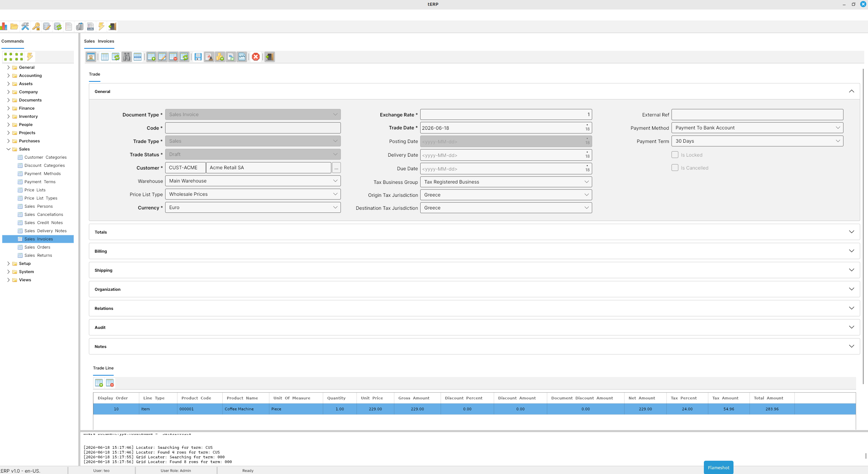Viewport: 868px width, 474px height.
Task: Click into the External Ref field
Action: (x=757, y=114)
